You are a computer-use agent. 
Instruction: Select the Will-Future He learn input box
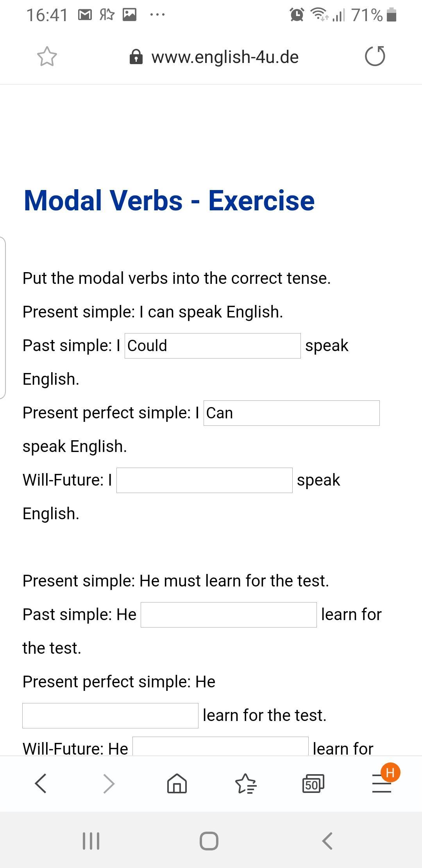click(220, 746)
